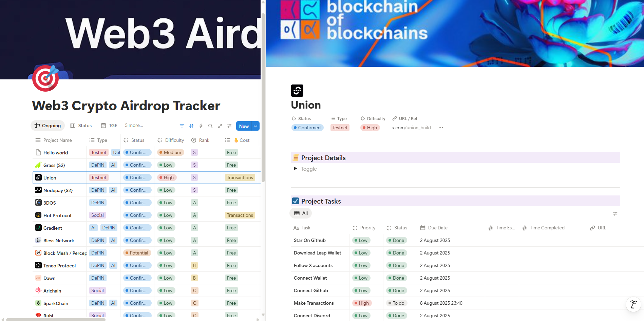Open the x.com/union_build link

[x=411, y=128]
